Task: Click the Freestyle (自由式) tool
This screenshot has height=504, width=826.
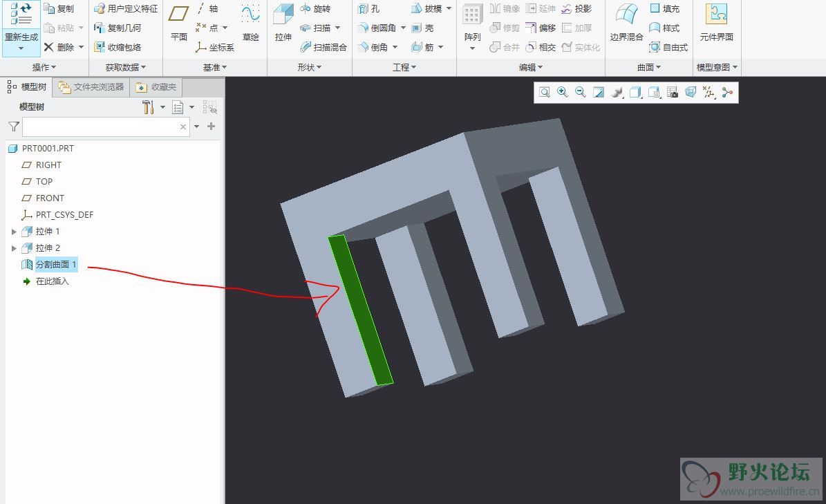Action: pyautogui.click(x=669, y=48)
